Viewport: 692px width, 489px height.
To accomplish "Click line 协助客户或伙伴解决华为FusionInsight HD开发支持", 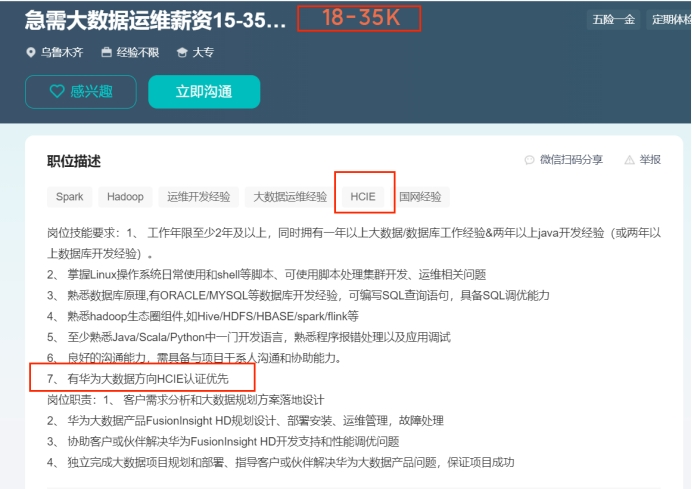I will [223, 441].
